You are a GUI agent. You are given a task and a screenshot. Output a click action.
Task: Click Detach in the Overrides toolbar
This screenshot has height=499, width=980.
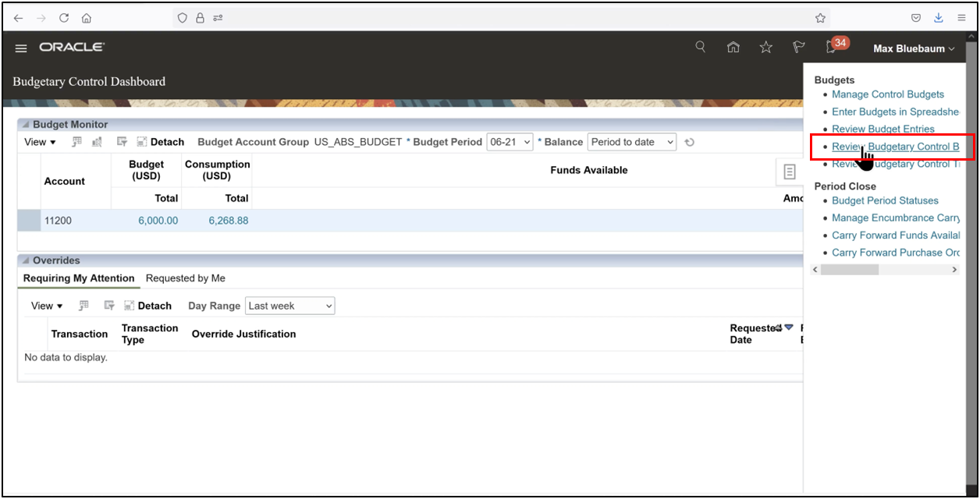148,306
